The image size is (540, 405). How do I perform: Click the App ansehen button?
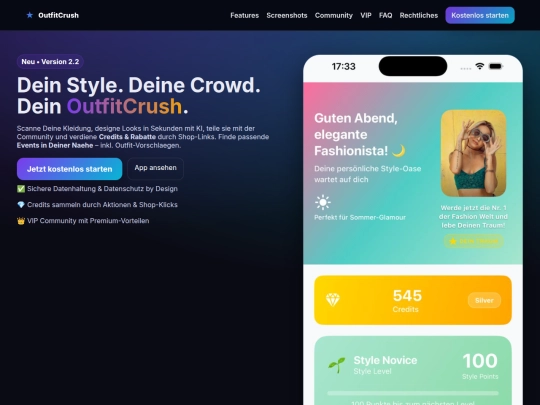(155, 168)
